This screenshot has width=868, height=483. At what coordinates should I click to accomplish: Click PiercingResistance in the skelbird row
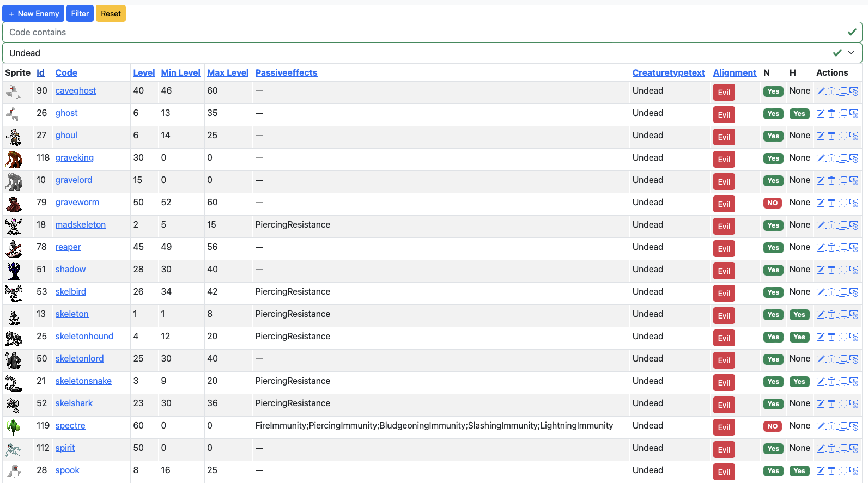click(293, 291)
